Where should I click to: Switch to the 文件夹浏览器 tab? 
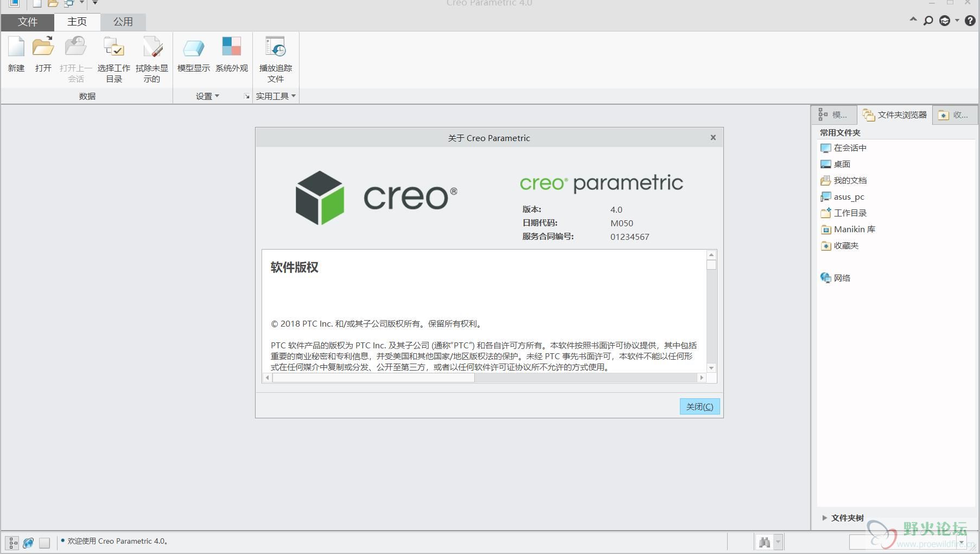tap(895, 115)
